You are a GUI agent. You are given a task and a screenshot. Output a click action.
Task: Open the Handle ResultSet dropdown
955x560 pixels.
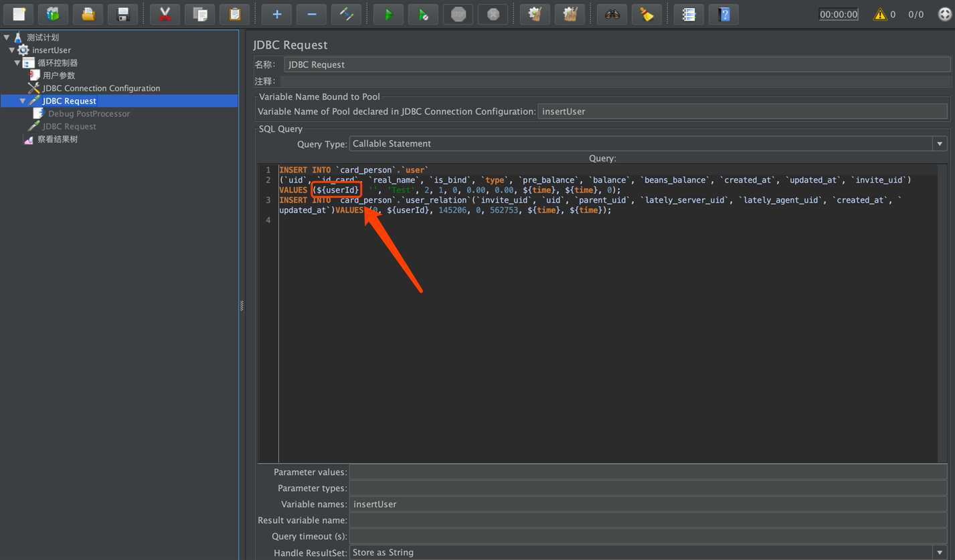(940, 553)
